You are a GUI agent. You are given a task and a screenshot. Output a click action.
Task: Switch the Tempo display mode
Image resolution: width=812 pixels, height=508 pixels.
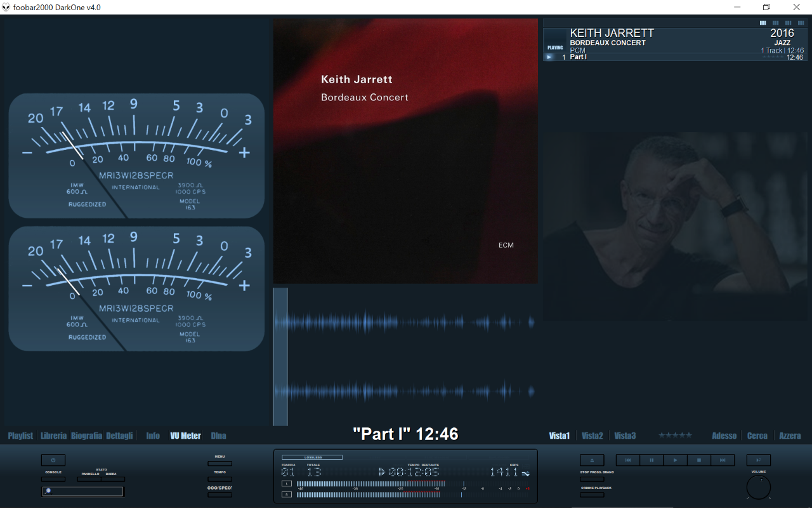[x=219, y=479]
